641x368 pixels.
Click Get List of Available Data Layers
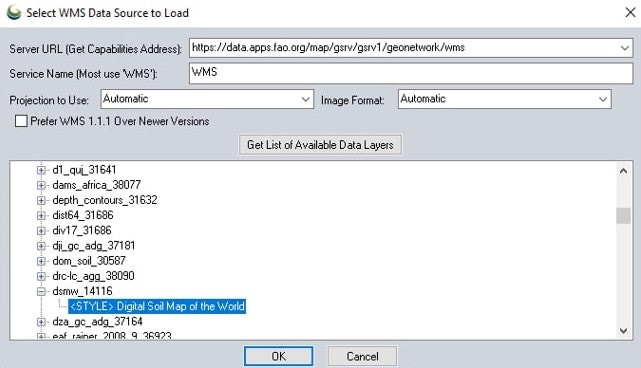pyautogui.click(x=320, y=145)
